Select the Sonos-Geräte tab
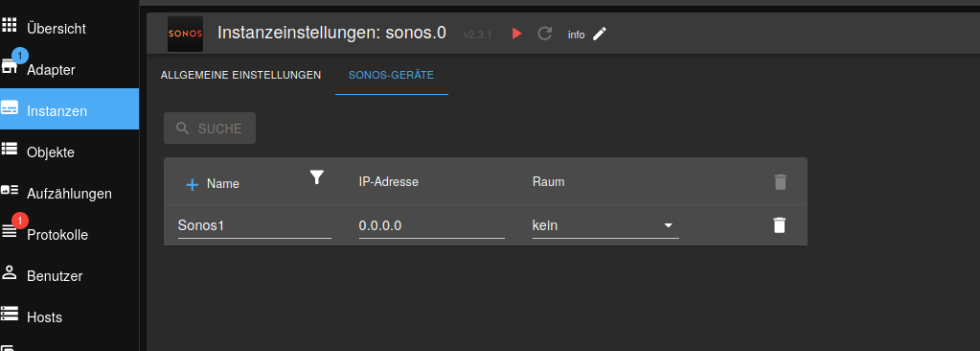 [x=391, y=75]
